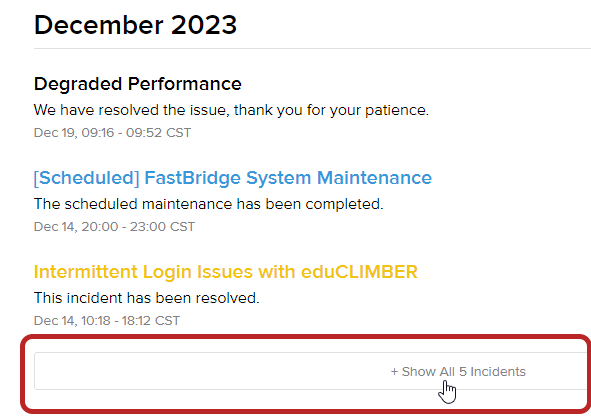The height and width of the screenshot is (419, 591).
Task: Click the Dec 14, 10:18 - 18:12 timestamp
Action: tap(107, 321)
